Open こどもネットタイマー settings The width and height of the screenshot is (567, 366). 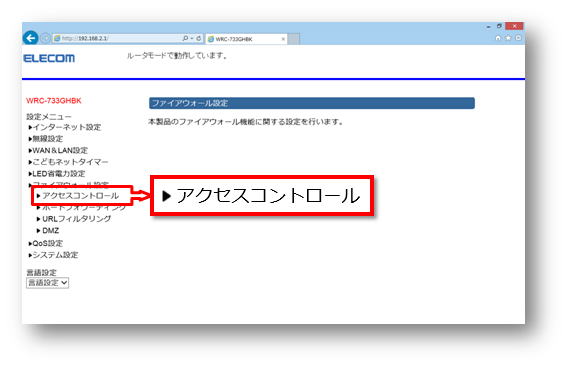point(68,162)
